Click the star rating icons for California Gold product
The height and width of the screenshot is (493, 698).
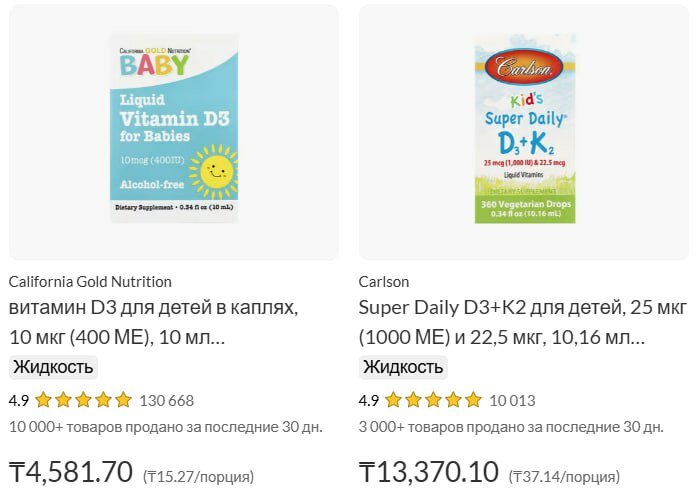tap(83, 400)
